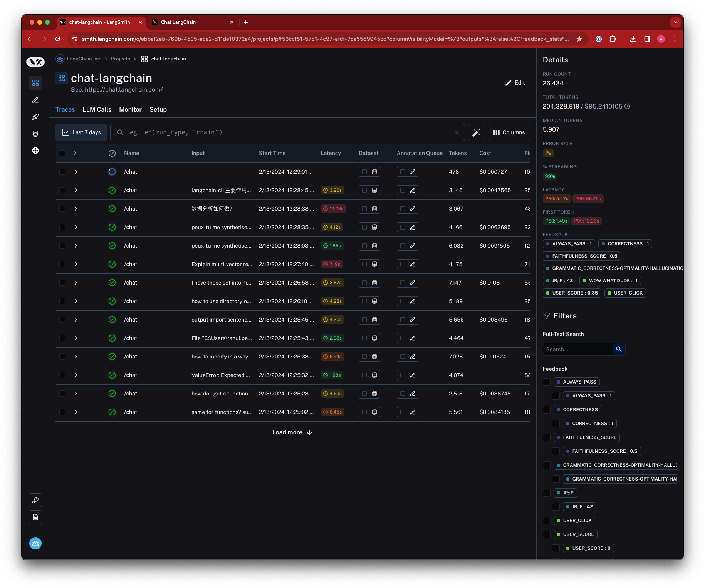Switch to the Chat LangChain browser tab

193,22
